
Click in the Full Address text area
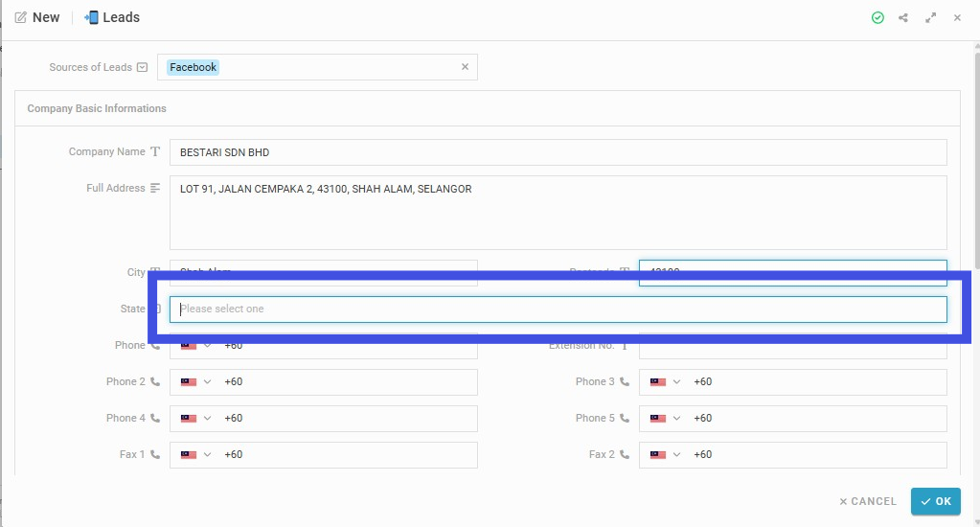pyautogui.click(x=558, y=213)
